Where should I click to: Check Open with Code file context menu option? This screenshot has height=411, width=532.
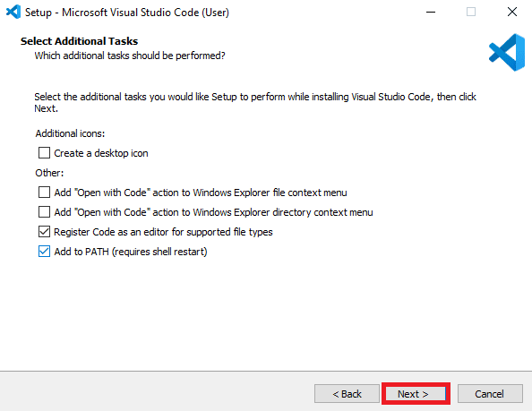click(44, 193)
